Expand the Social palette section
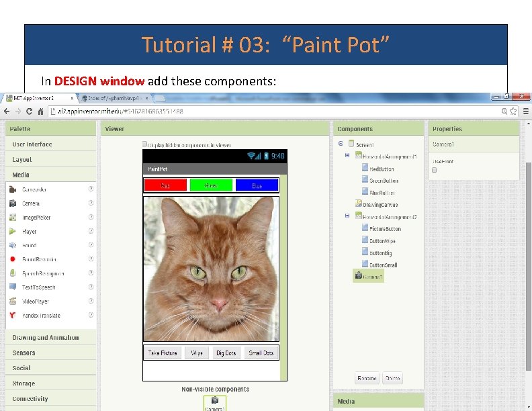 tap(51, 368)
